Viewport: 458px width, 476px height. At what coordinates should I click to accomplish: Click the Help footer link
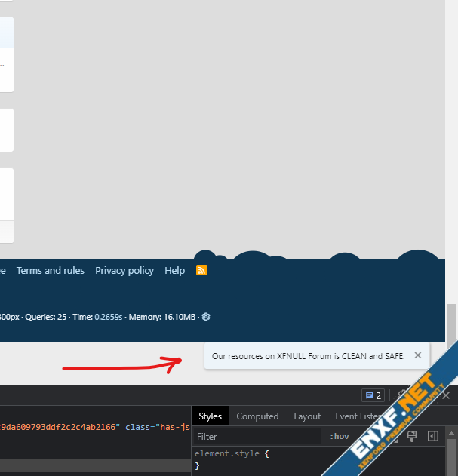(174, 270)
